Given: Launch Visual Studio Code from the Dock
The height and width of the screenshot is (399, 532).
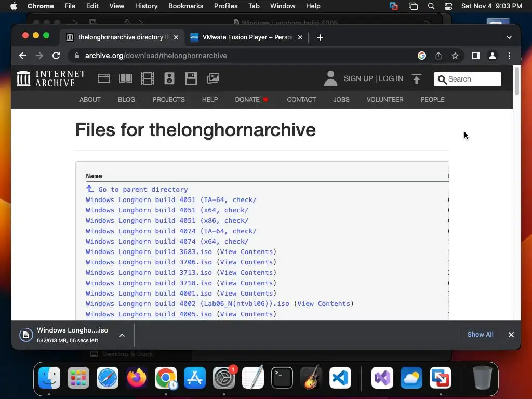Looking at the screenshot, I should click(x=340, y=378).
